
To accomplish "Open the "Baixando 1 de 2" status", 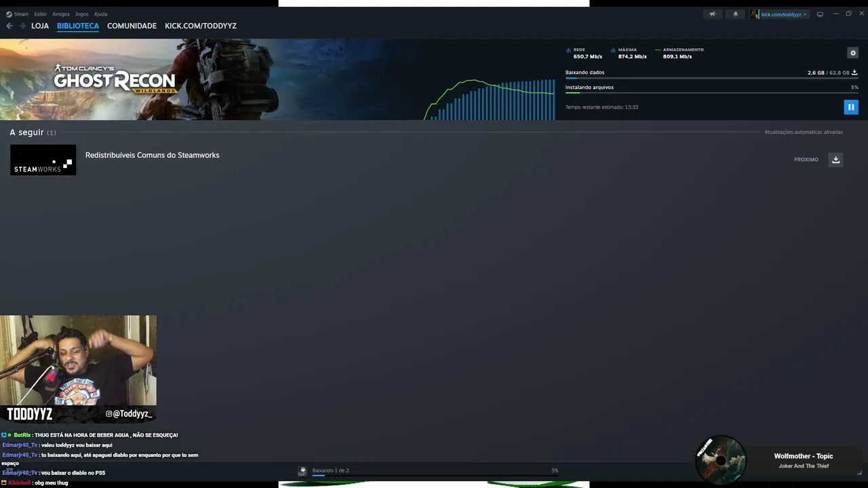I will [x=331, y=470].
